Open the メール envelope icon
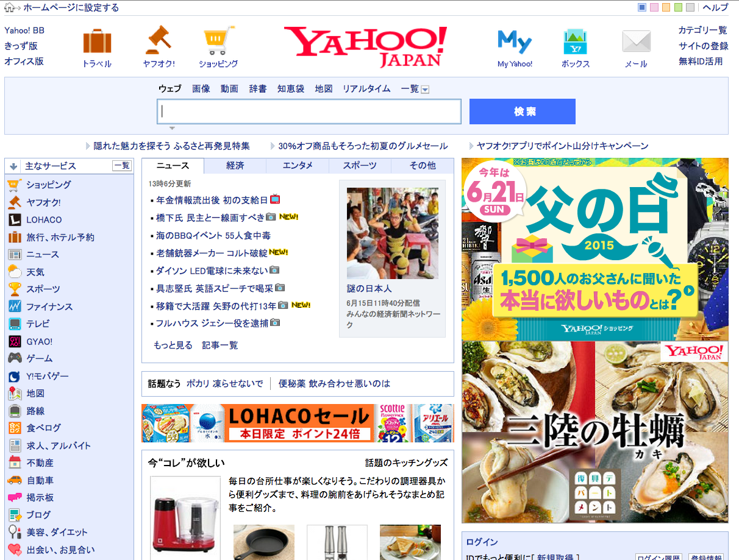Image resolution: width=739 pixels, height=560 pixels. tap(636, 42)
